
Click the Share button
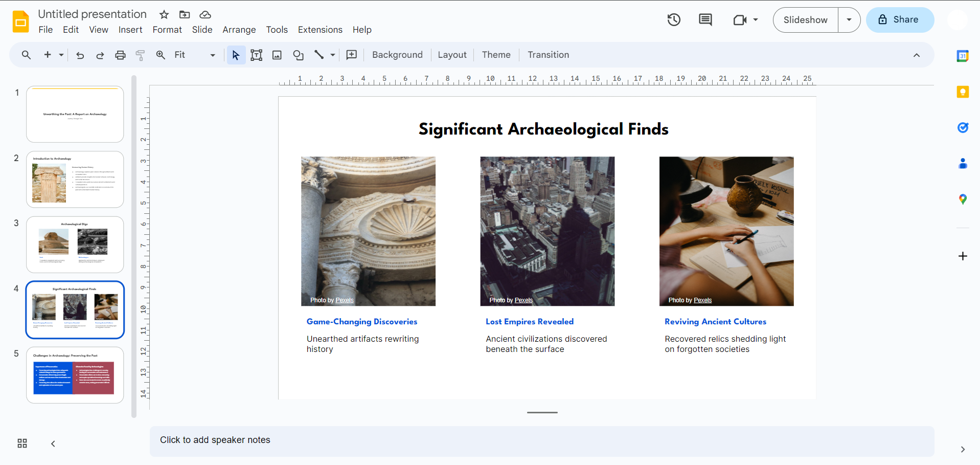(x=900, y=20)
